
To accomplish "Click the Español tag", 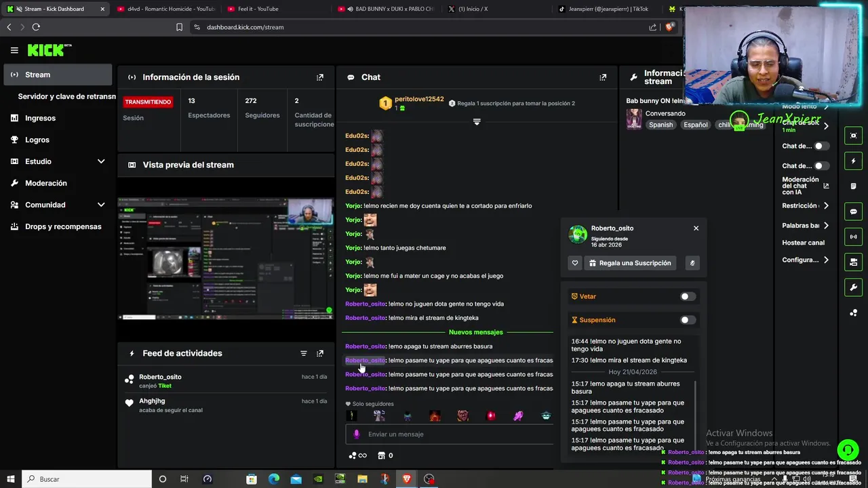I will 695,125.
